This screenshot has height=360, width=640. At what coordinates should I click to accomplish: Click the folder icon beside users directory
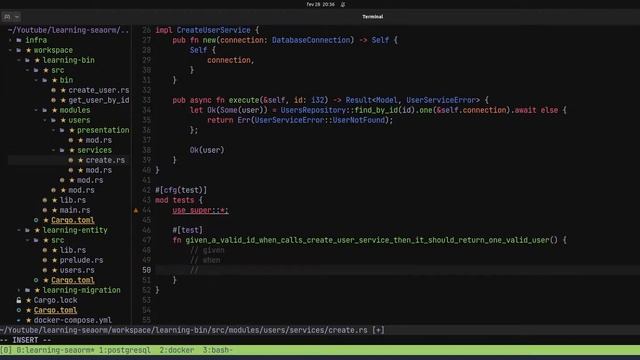point(53,120)
